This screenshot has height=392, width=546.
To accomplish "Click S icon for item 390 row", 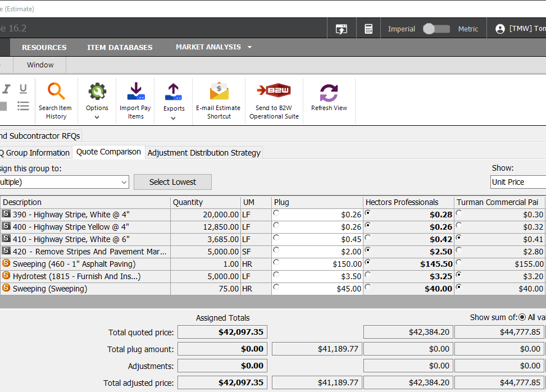I will click(x=6, y=214).
